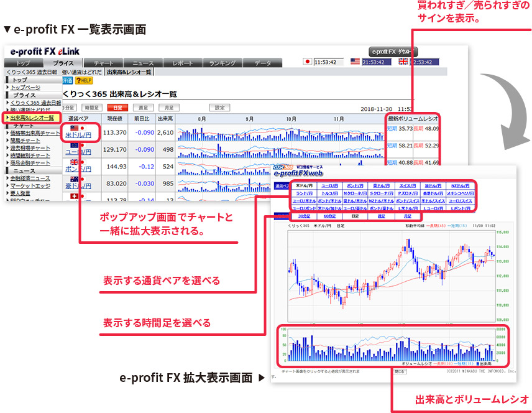
Task: Click the yellow HELP icon
Action: click(x=84, y=80)
